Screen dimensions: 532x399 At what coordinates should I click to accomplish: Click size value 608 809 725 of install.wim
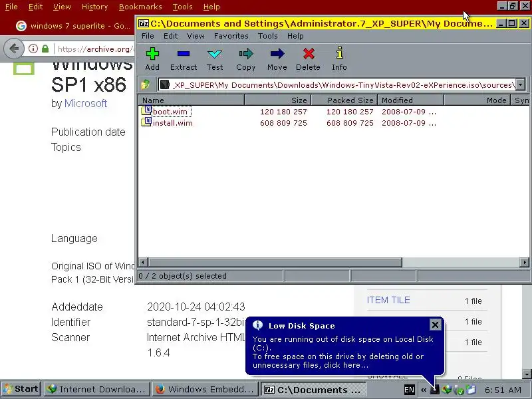(283, 123)
